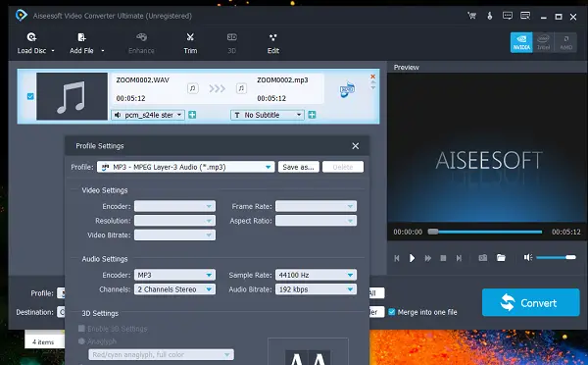Screen dimensions: 588x365
Task: Open the Aspect Ratio dropdown
Action: pyautogui.click(x=316, y=221)
